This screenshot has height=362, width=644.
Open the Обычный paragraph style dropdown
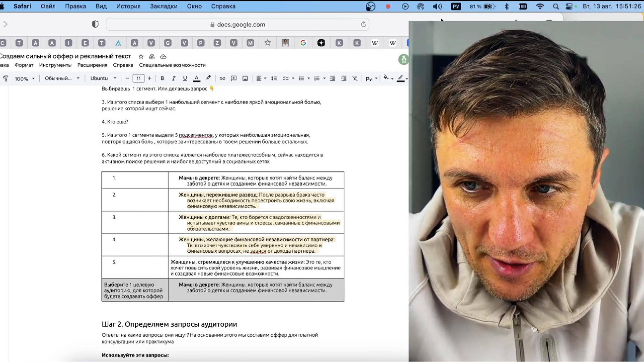pos(62,78)
